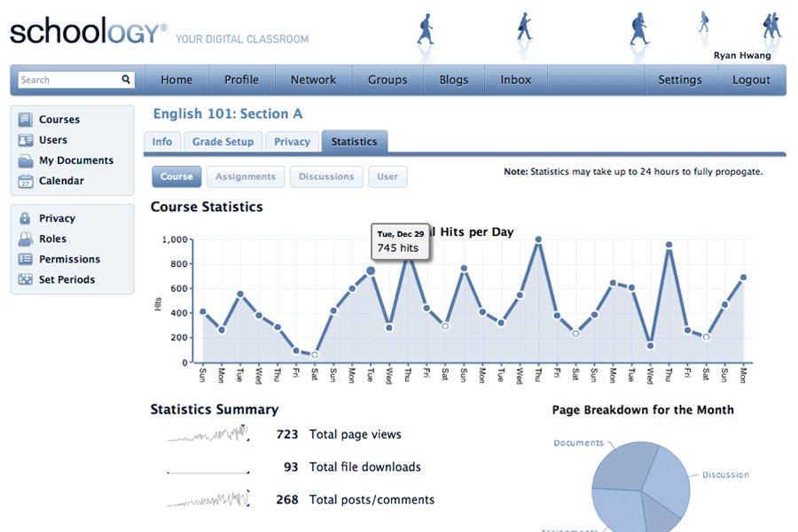Click the Roles icon in sidebar
Viewport: 798px width, 532px height.
tap(25, 239)
